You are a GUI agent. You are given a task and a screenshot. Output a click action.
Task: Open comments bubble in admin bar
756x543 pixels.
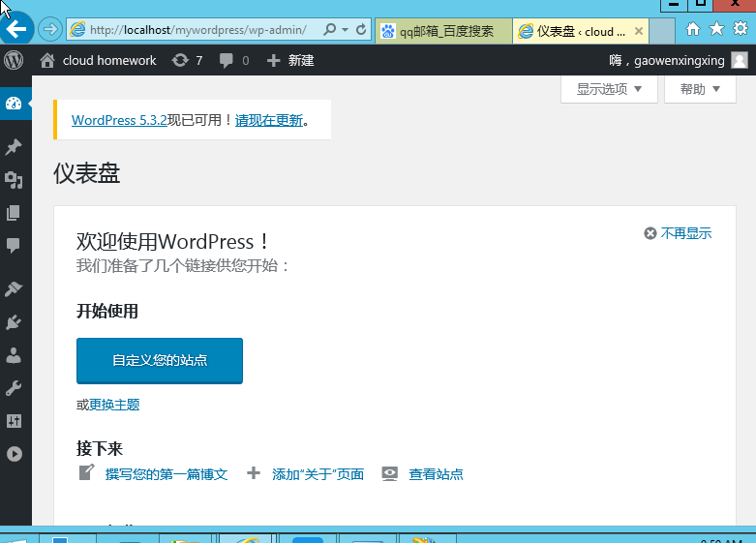pos(234,60)
